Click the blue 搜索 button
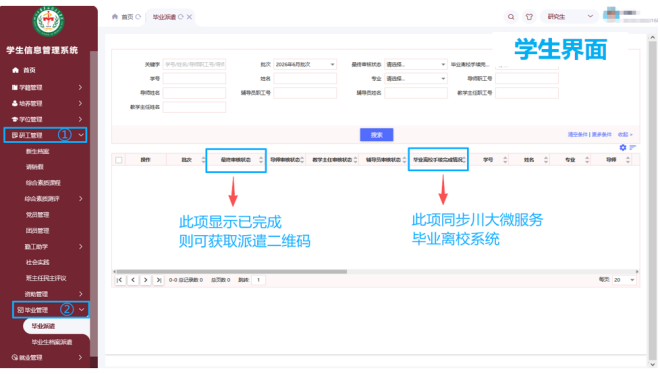The width and height of the screenshot is (660, 374). (376, 135)
